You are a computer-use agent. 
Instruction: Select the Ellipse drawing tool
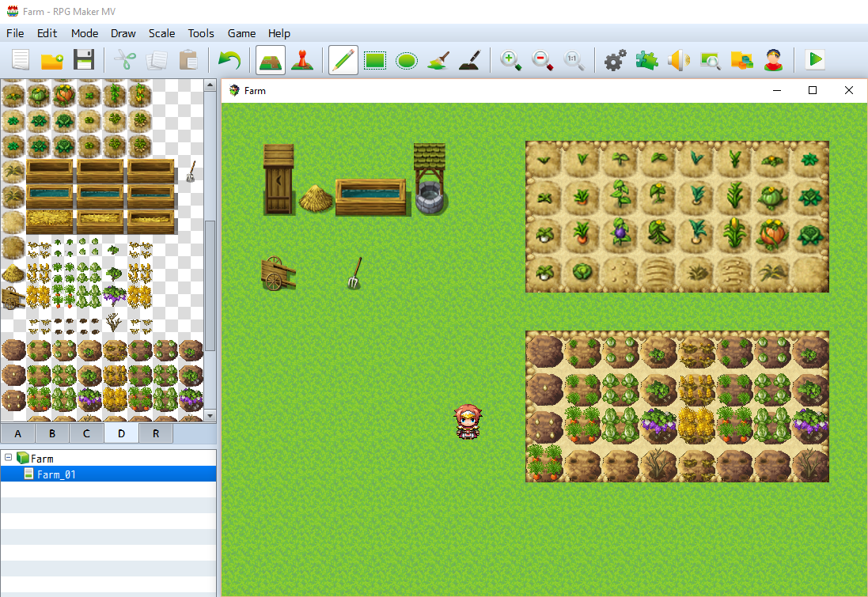pyautogui.click(x=407, y=60)
